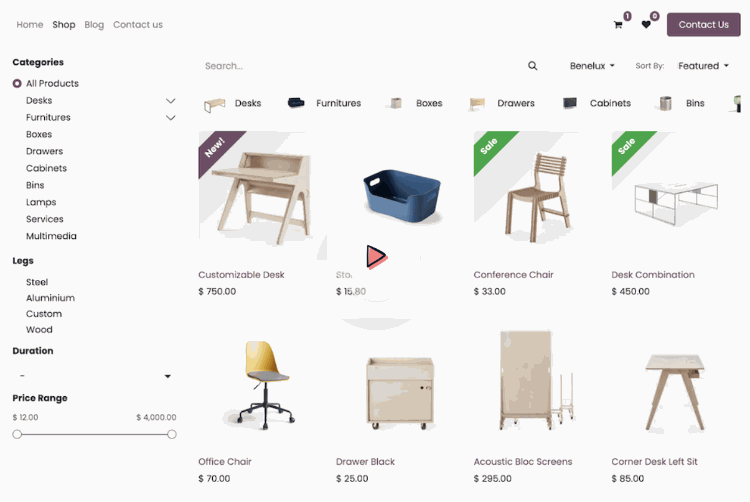
Task: Click the play arrow over the product
Action: click(376, 257)
